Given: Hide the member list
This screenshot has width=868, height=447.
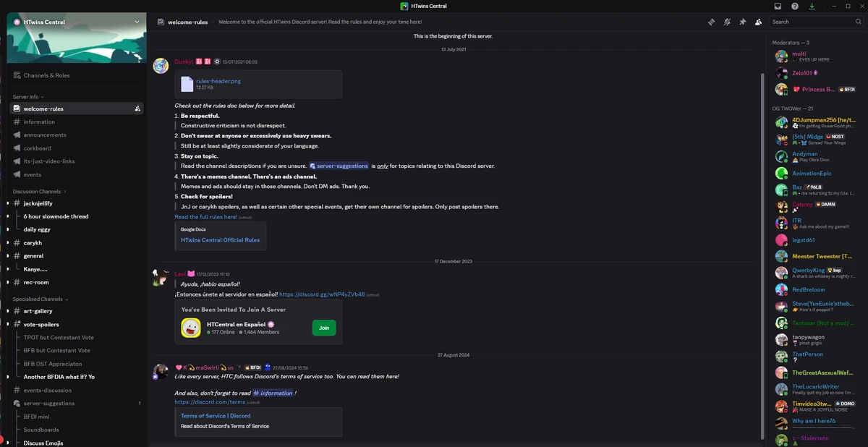Looking at the screenshot, I should 758,22.
